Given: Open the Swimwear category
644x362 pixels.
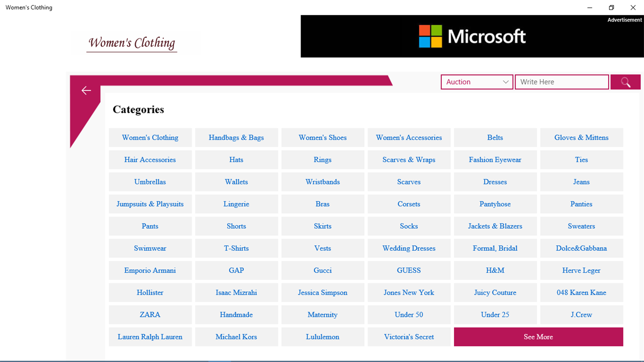Looking at the screenshot, I should 150,248.
